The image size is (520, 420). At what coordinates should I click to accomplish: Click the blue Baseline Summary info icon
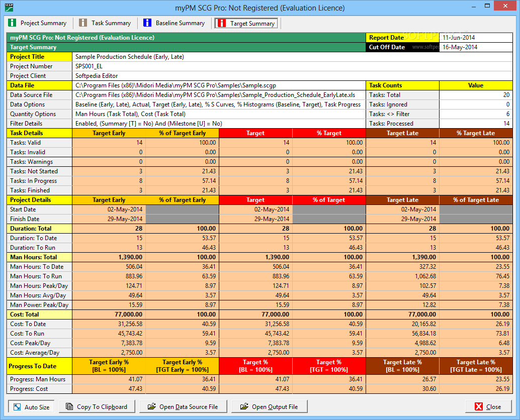coord(147,23)
